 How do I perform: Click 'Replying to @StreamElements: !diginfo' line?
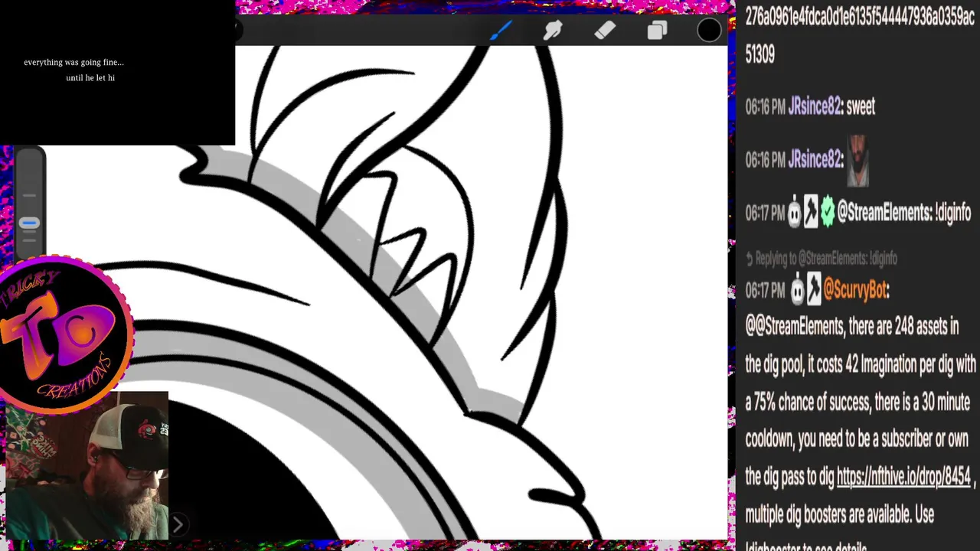[x=821, y=259]
